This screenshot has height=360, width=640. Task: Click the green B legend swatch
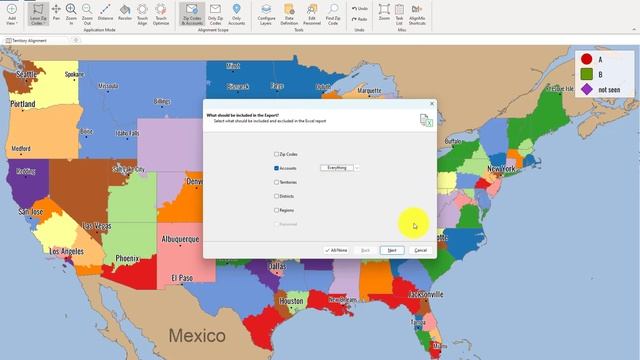click(587, 74)
